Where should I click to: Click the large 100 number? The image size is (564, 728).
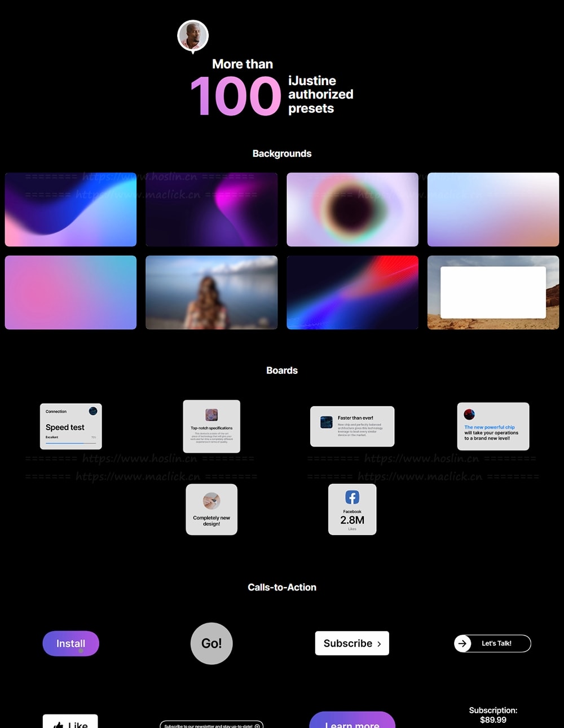point(235,96)
